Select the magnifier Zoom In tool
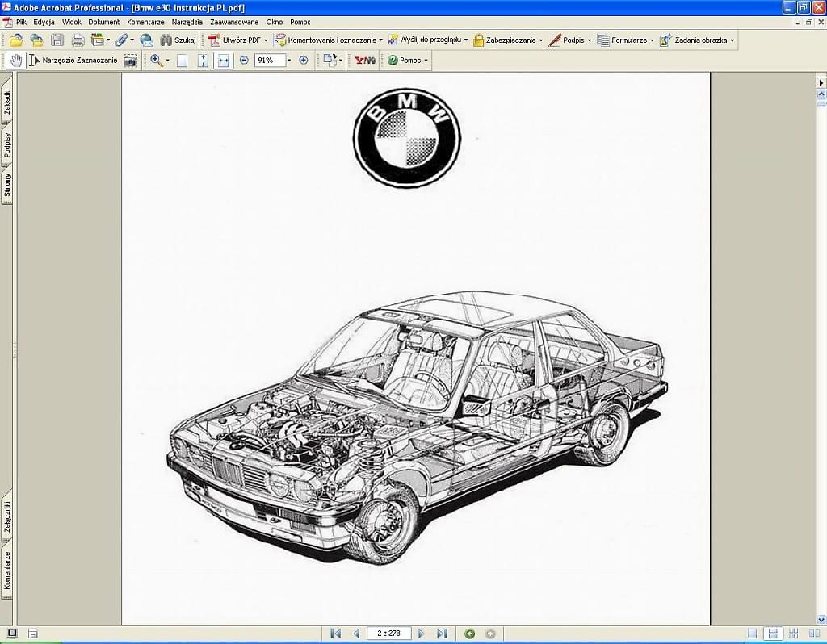The width and height of the screenshot is (827, 644). 157,61
